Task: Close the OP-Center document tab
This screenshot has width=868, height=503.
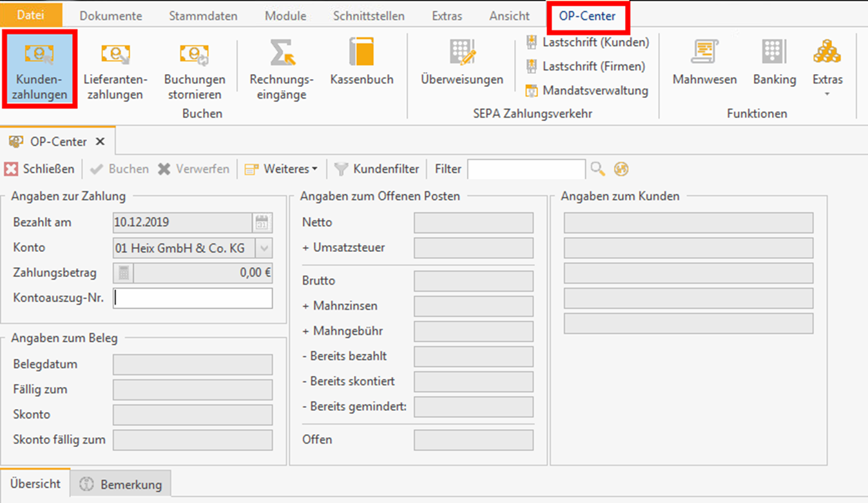Action: (100, 142)
